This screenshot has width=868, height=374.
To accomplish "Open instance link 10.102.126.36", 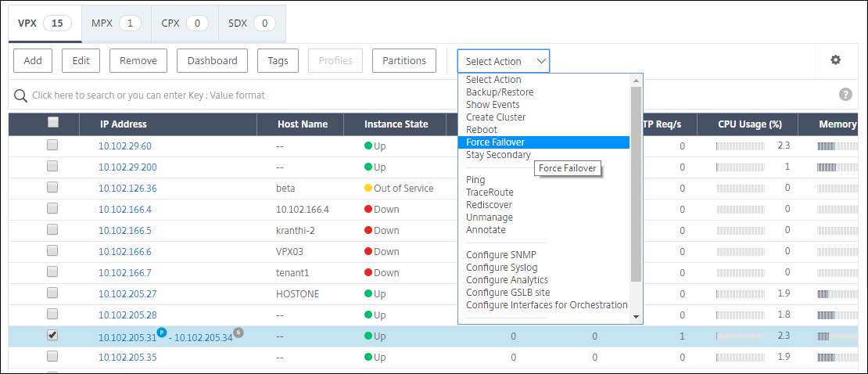I will pyautogui.click(x=128, y=189).
